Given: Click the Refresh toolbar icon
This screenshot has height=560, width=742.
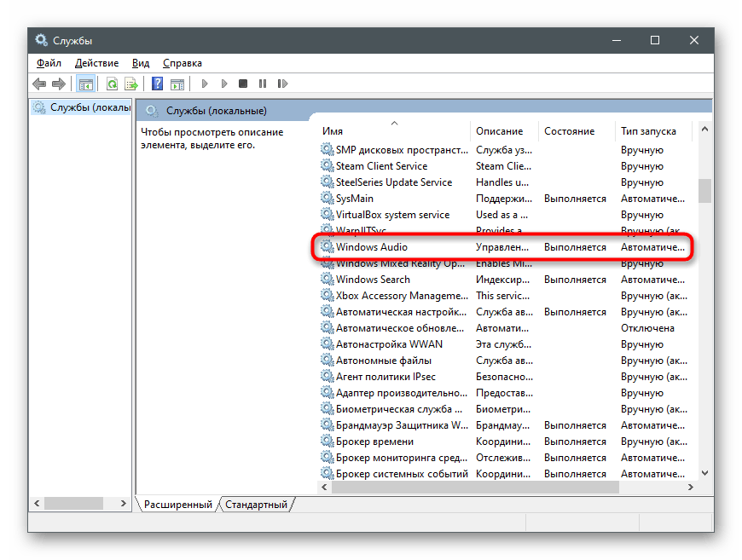Looking at the screenshot, I should [x=112, y=84].
